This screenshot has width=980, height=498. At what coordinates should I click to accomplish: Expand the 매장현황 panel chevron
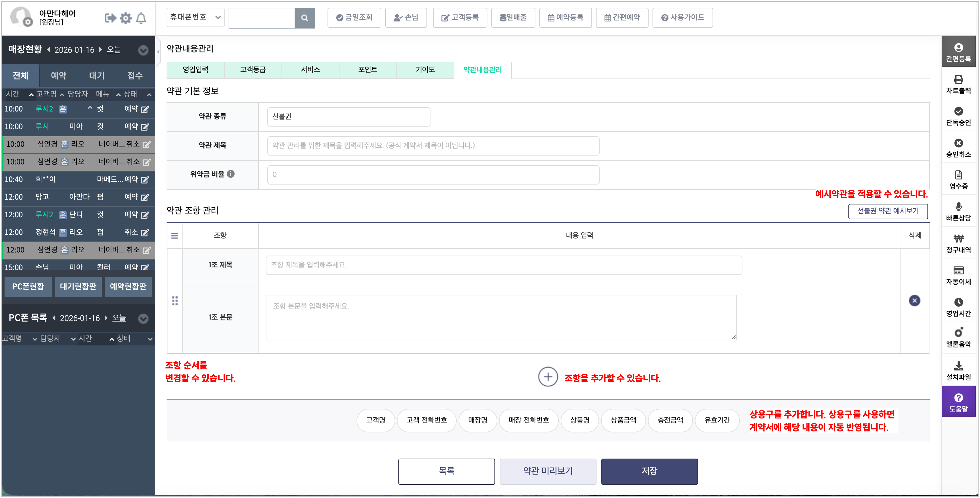[143, 50]
